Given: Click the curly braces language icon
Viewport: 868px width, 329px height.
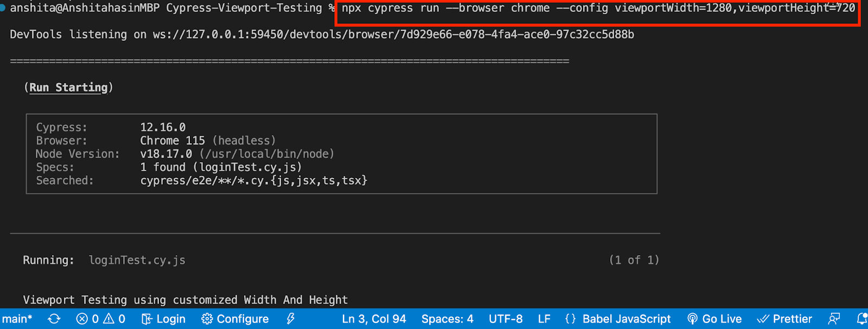Looking at the screenshot, I should point(570,319).
